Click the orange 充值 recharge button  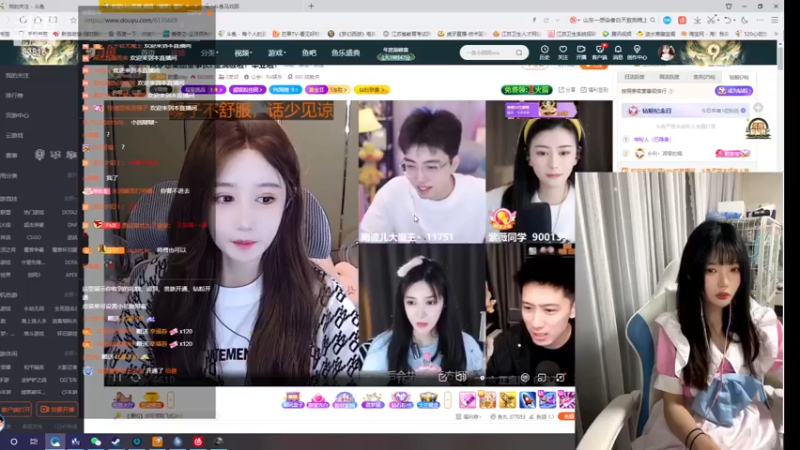point(566,417)
